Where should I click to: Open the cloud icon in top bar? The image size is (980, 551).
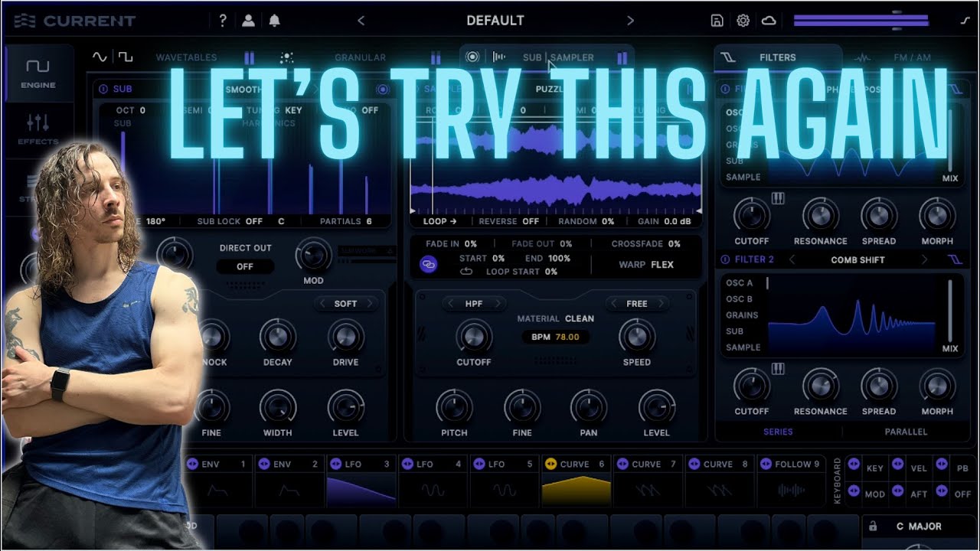[769, 21]
